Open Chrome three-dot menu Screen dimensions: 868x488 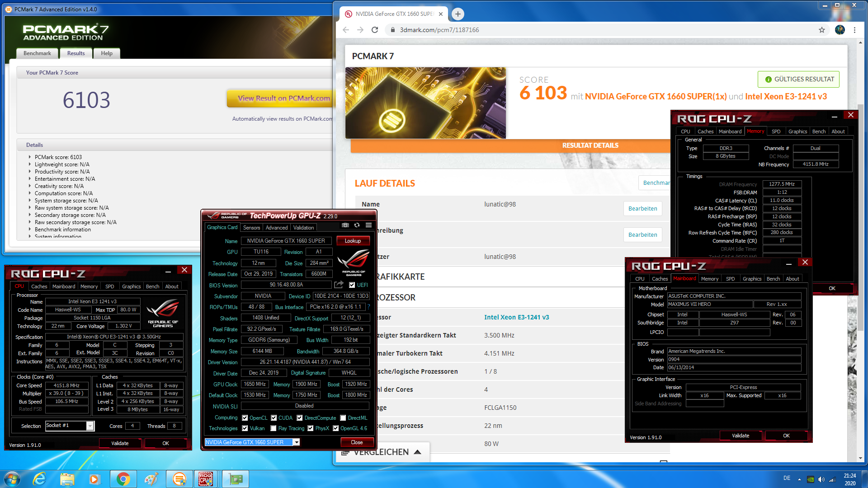854,30
